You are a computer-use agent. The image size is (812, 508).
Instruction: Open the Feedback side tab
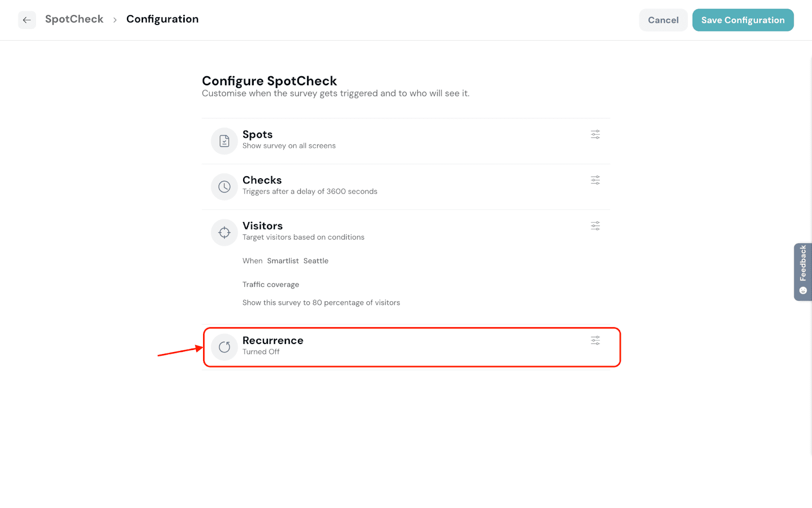pos(802,271)
